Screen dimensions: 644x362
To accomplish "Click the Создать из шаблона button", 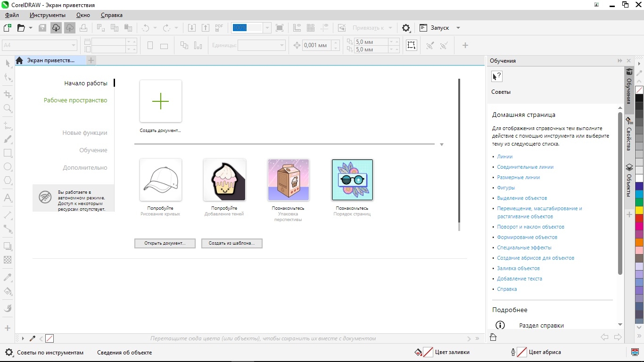I will tap(231, 243).
